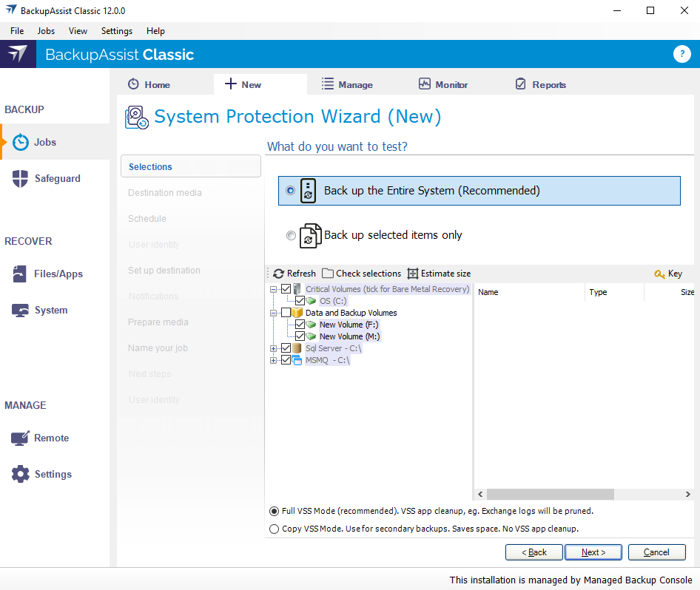This screenshot has height=590, width=700.
Task: Untick the New Volume (F:) checkbox
Action: tap(300, 325)
